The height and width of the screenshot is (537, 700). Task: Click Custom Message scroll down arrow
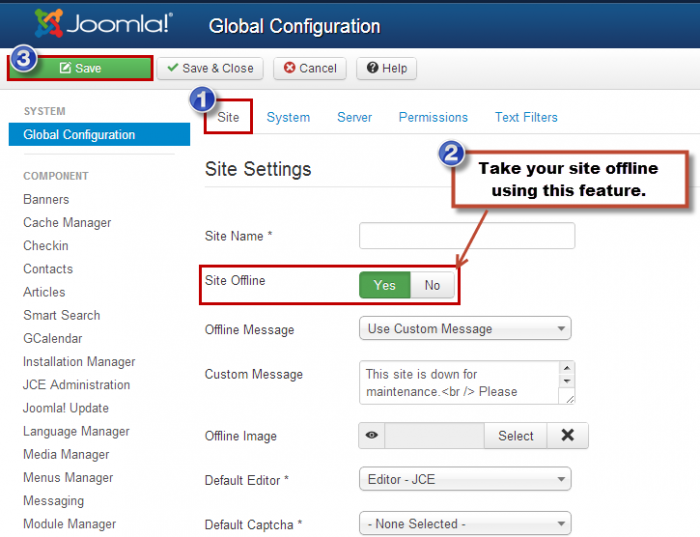point(567,381)
